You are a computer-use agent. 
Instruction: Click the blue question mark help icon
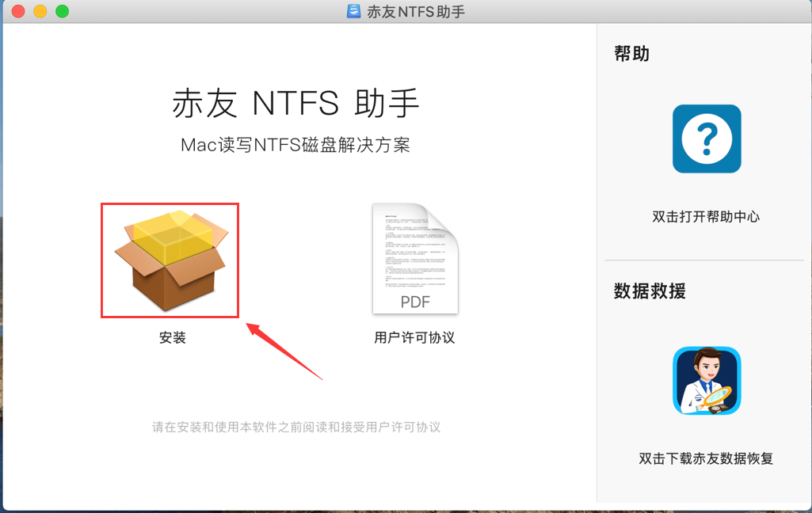(707, 139)
